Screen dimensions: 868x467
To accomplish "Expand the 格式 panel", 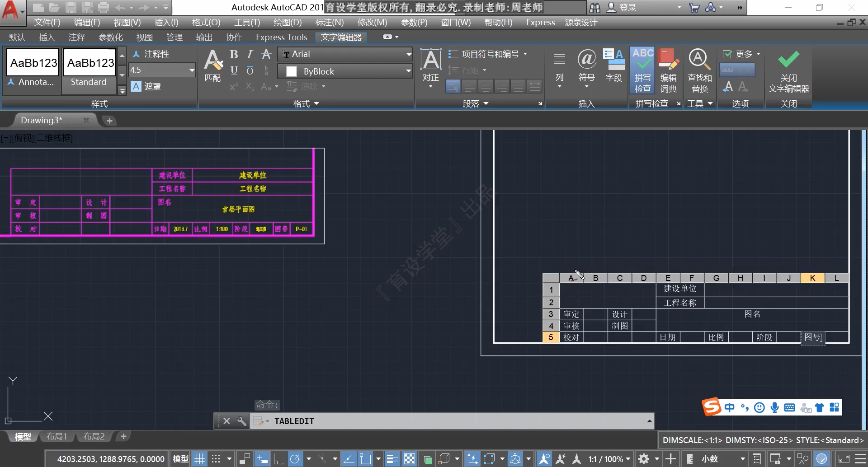I will click(x=306, y=103).
